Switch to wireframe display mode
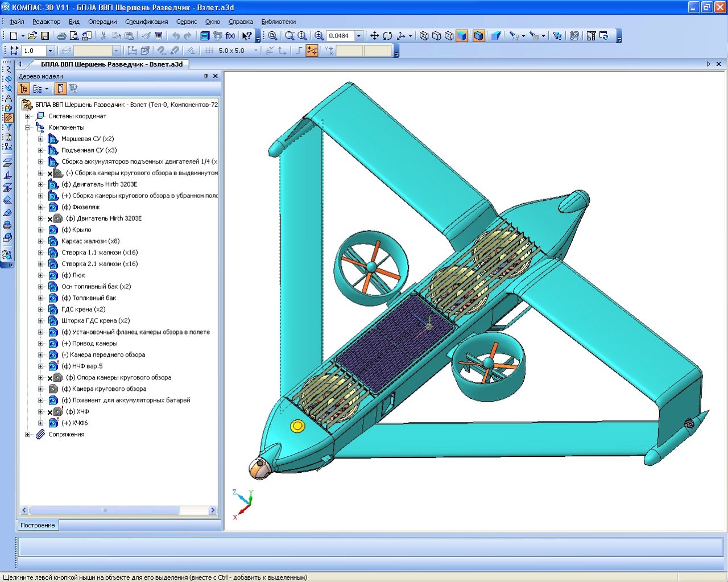This screenshot has width=728, height=582. (x=424, y=36)
